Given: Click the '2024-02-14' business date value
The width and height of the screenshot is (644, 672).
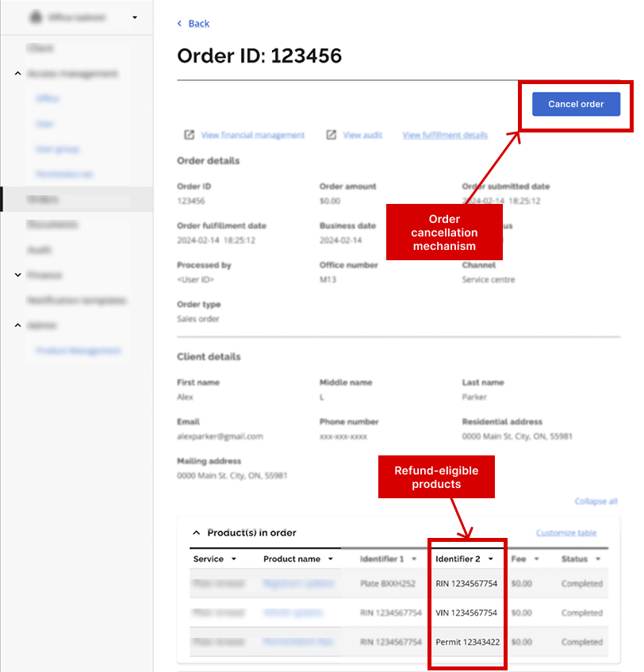Looking at the screenshot, I should tap(341, 240).
